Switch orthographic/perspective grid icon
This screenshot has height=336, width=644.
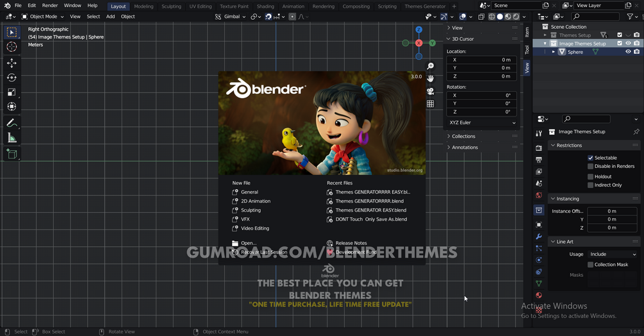tap(430, 103)
